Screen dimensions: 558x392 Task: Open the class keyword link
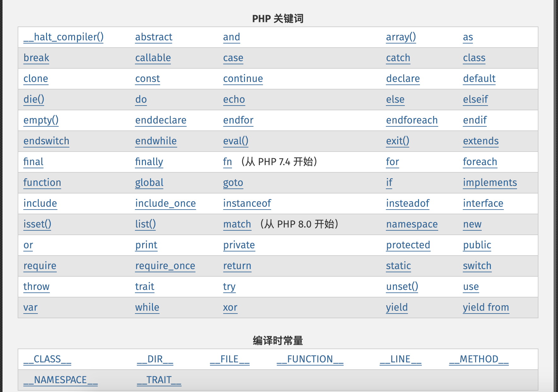[474, 58]
